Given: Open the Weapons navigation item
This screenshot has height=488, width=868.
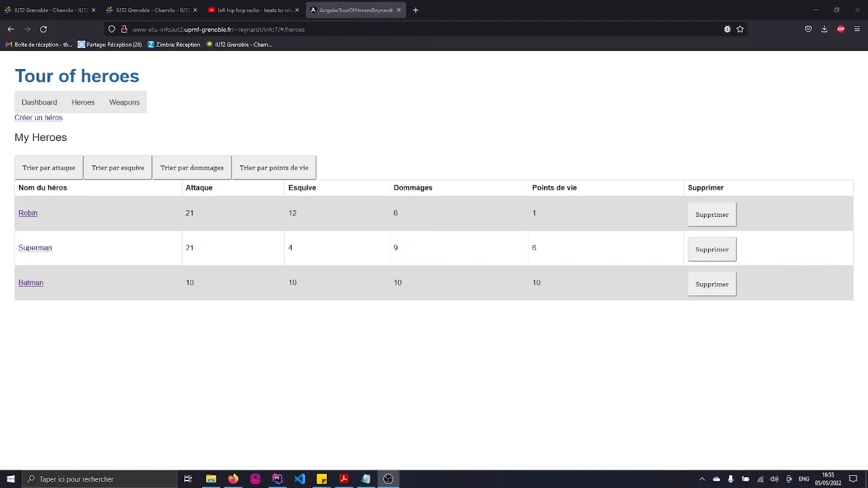Looking at the screenshot, I should [125, 102].
